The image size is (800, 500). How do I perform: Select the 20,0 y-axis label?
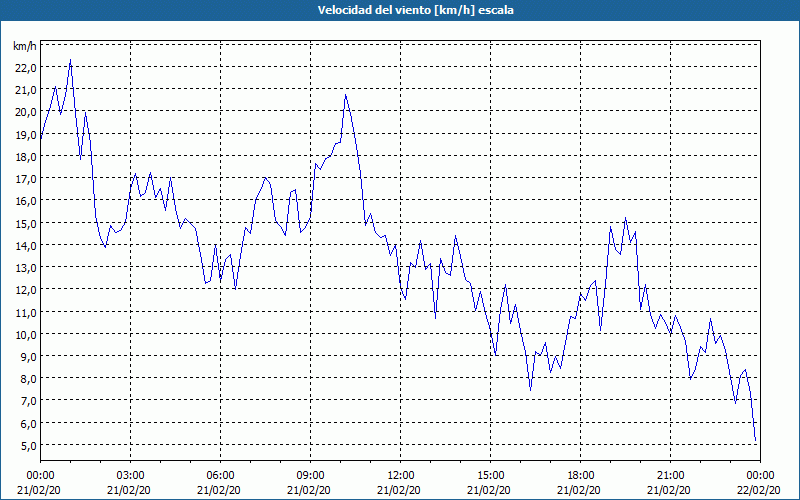(x=27, y=112)
